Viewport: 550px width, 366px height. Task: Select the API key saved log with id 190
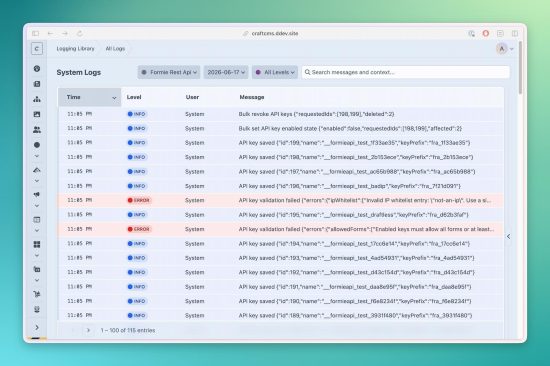point(281,301)
